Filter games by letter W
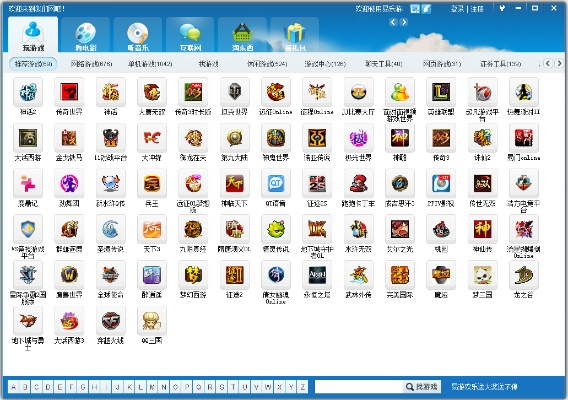Screen dimensions: 568x400 tap(268, 387)
